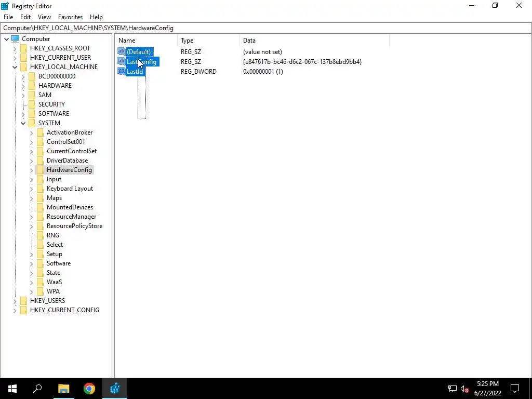Open the notification center icon
The width and height of the screenshot is (532, 399).
(x=515, y=389)
